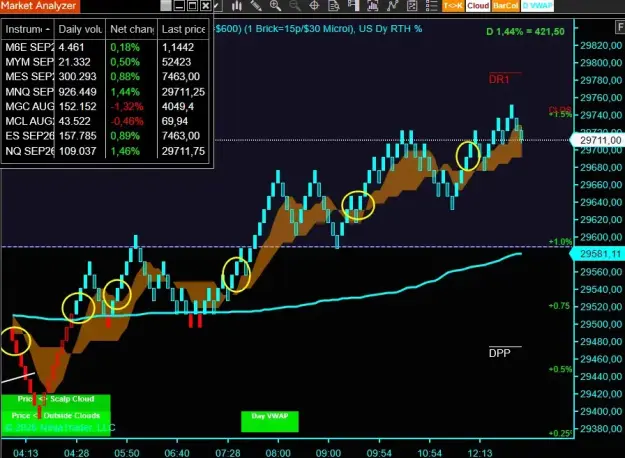Sort by the Net change column header
This screenshot has height=458, width=625.
[x=132, y=29]
